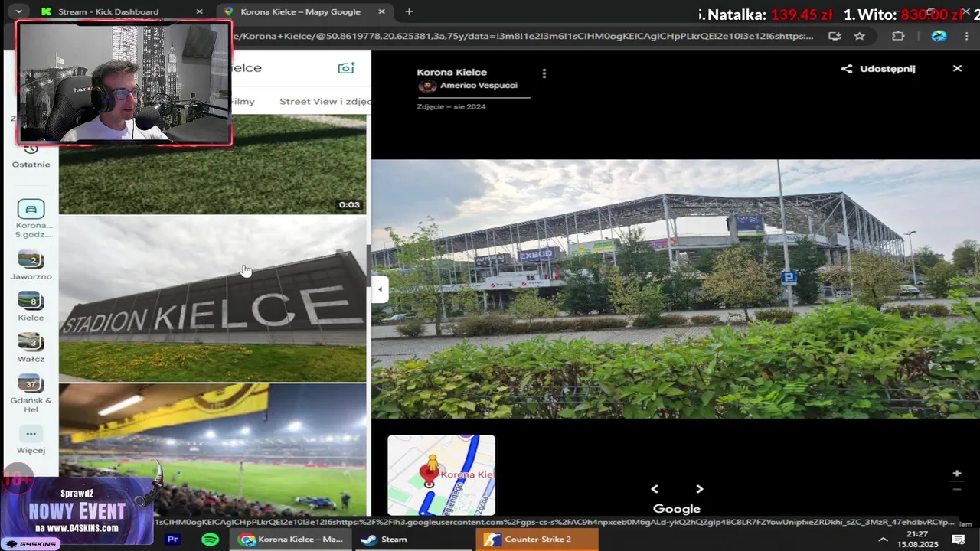Close the Korona Kielce Mapy Google tab
Image resolution: width=980 pixels, height=551 pixels.
coord(382,11)
